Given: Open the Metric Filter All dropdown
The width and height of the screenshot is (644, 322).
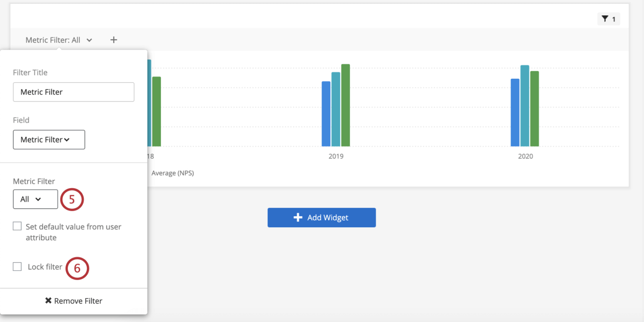Looking at the screenshot, I should pyautogui.click(x=35, y=199).
